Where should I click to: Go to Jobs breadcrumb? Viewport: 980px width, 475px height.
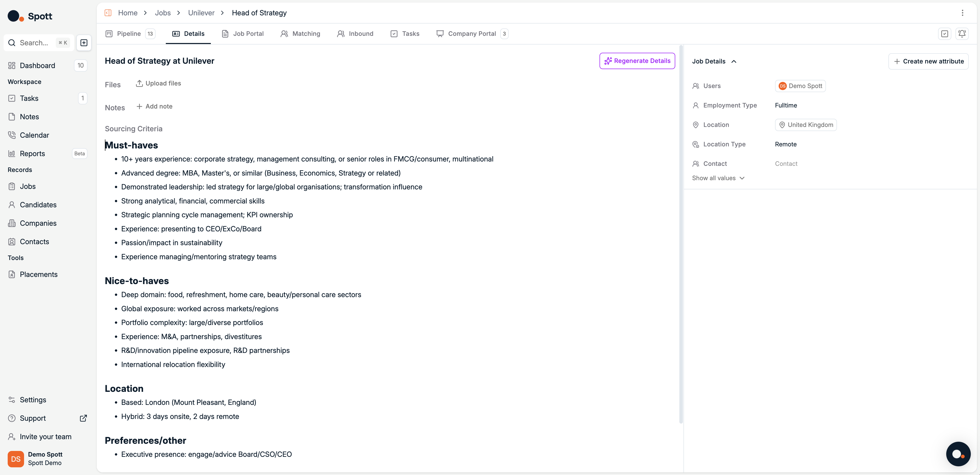pos(162,13)
